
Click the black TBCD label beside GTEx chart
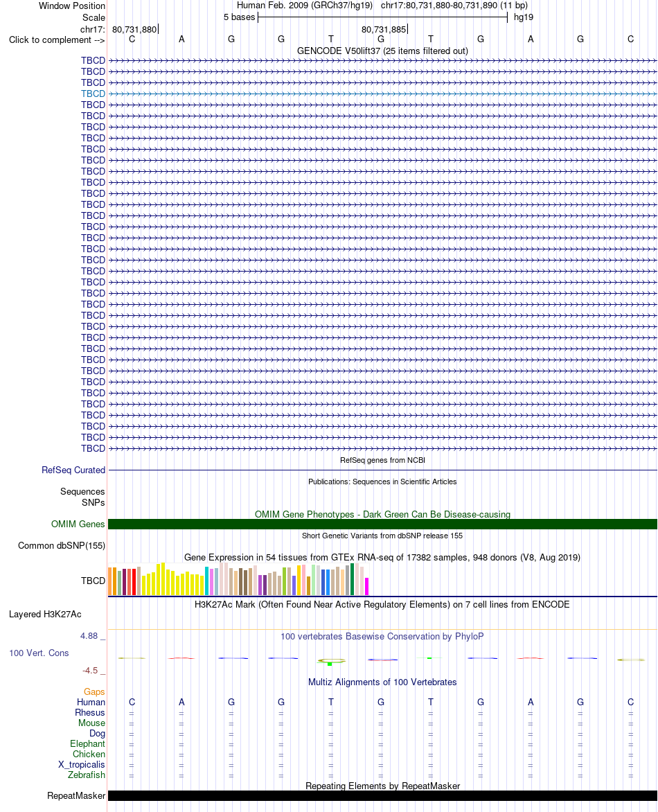pyautogui.click(x=93, y=581)
